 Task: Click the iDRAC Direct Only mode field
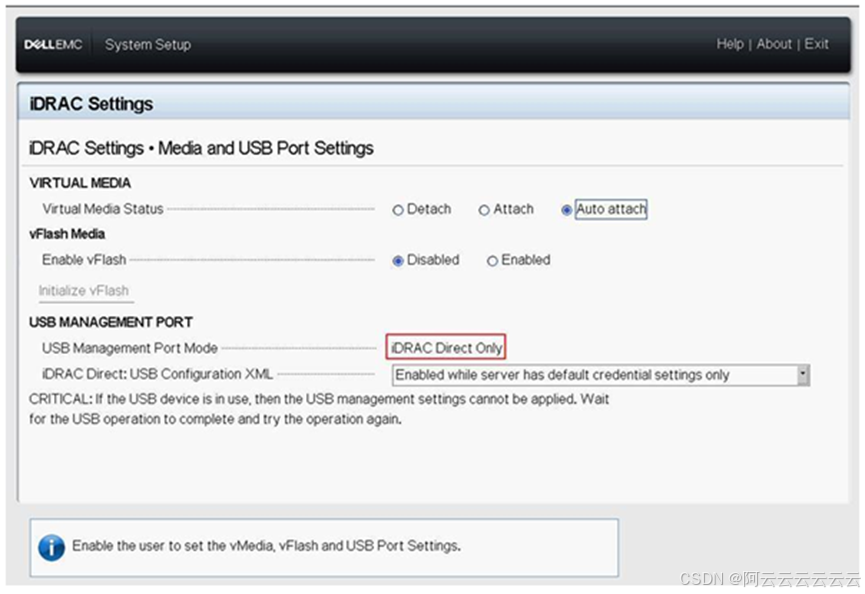(x=446, y=347)
